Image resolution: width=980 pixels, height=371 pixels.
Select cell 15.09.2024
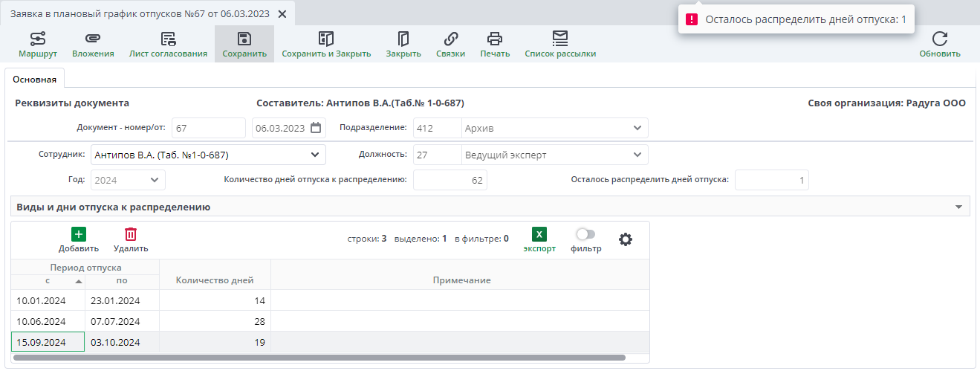point(48,342)
